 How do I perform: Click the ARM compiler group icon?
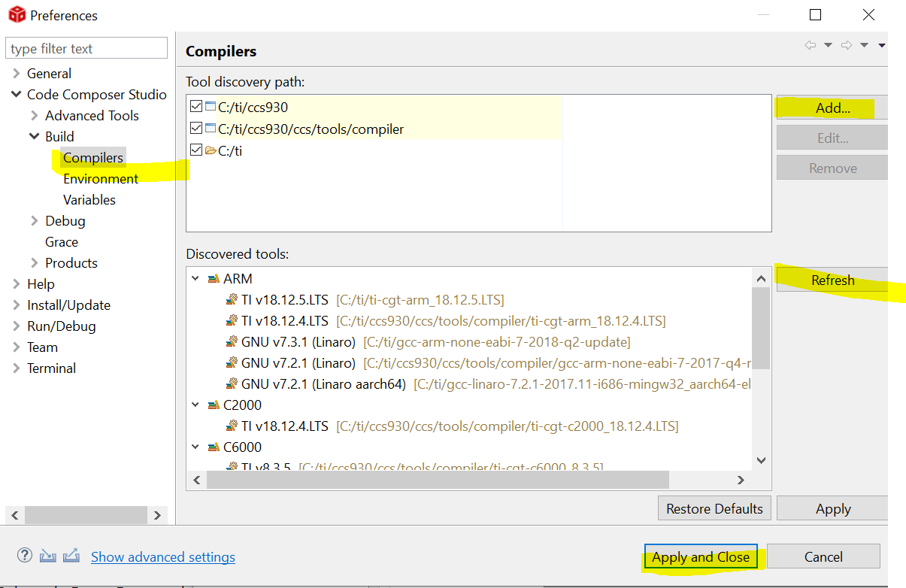point(214,279)
